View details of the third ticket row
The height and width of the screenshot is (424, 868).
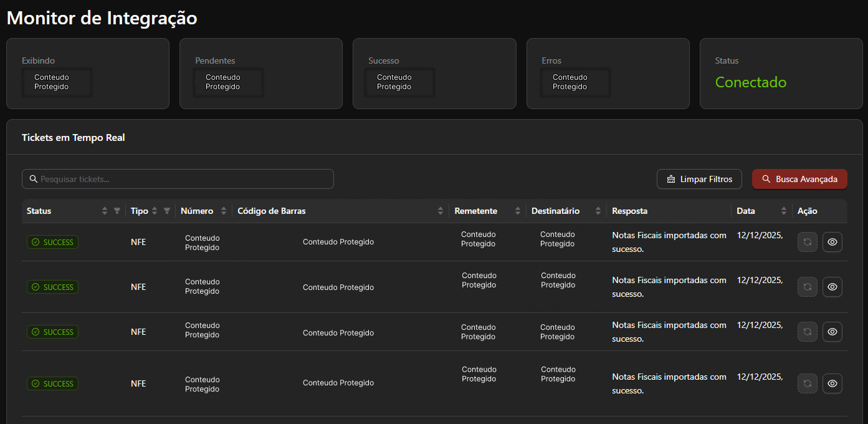[832, 332]
